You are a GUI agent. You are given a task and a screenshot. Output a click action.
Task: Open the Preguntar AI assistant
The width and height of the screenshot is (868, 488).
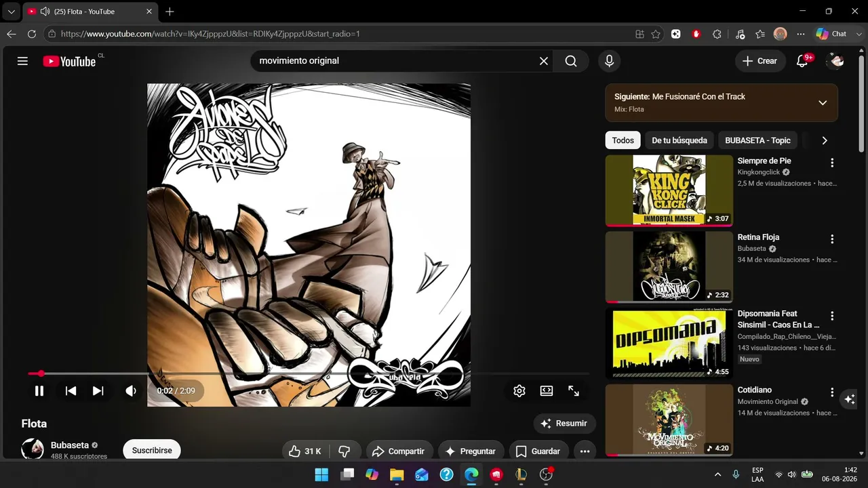click(470, 451)
